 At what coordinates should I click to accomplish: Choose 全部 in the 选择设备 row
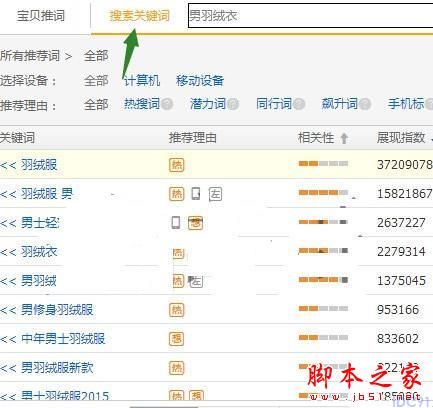[96, 80]
